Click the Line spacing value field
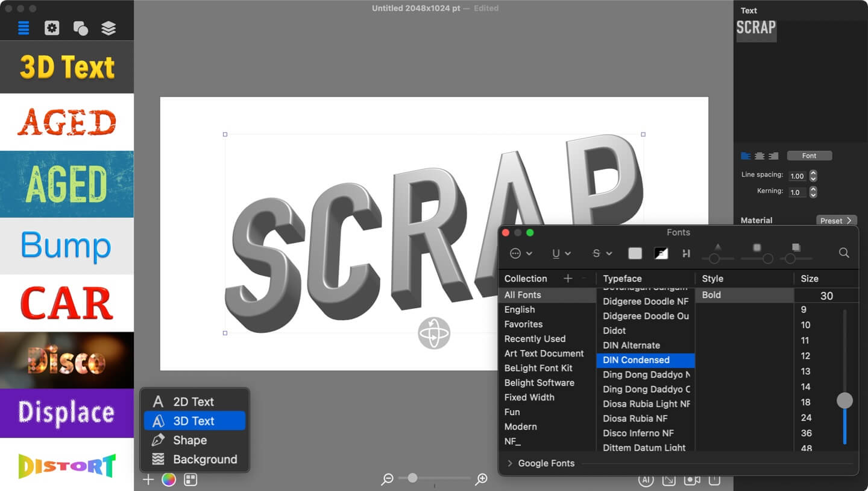 [x=797, y=176]
